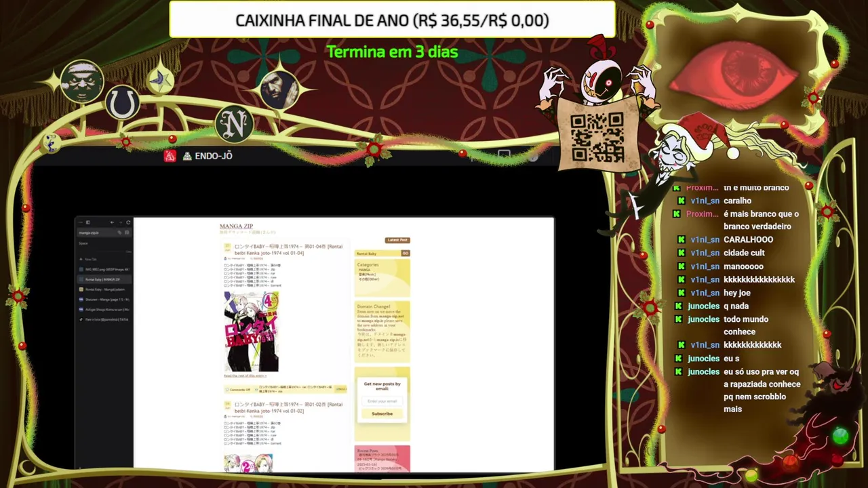Open the Other category link
This screenshot has width=868, height=488.
[369, 279]
